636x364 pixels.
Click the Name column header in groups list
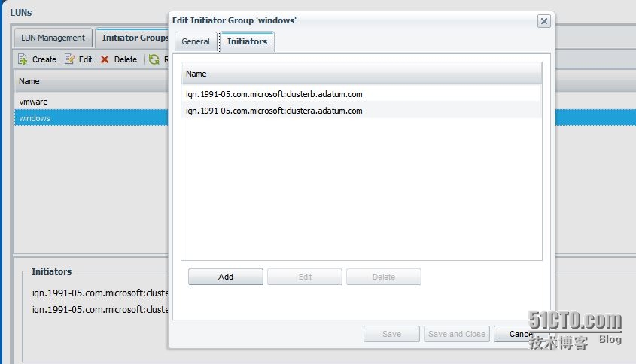[91, 81]
